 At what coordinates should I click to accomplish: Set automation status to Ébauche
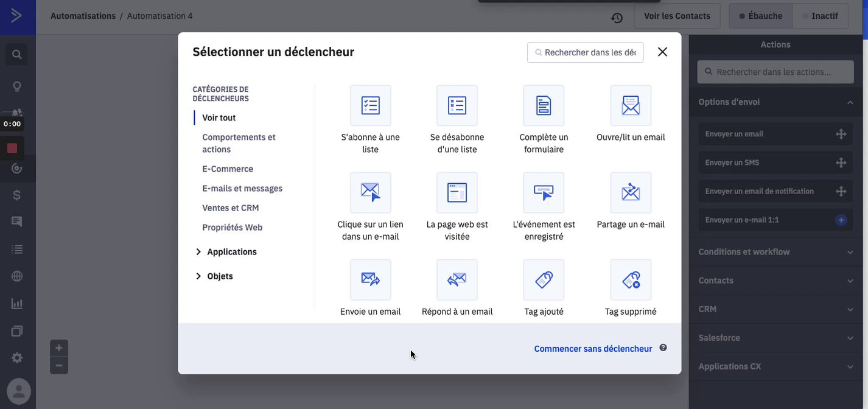[761, 16]
